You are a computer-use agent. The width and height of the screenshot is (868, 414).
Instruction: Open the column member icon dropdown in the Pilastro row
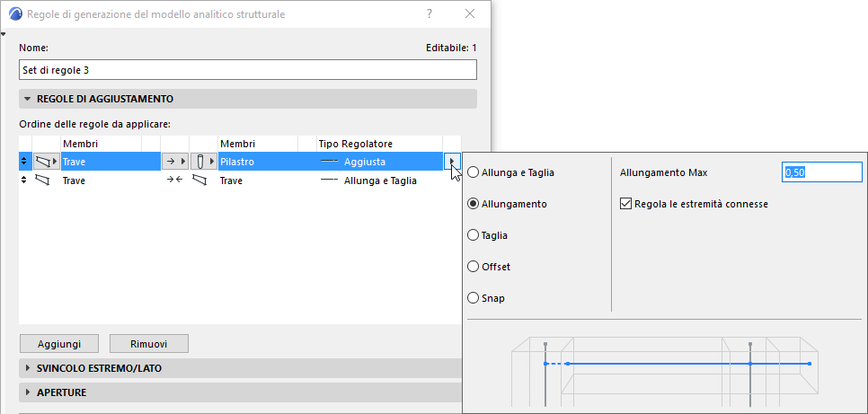pyautogui.click(x=204, y=162)
